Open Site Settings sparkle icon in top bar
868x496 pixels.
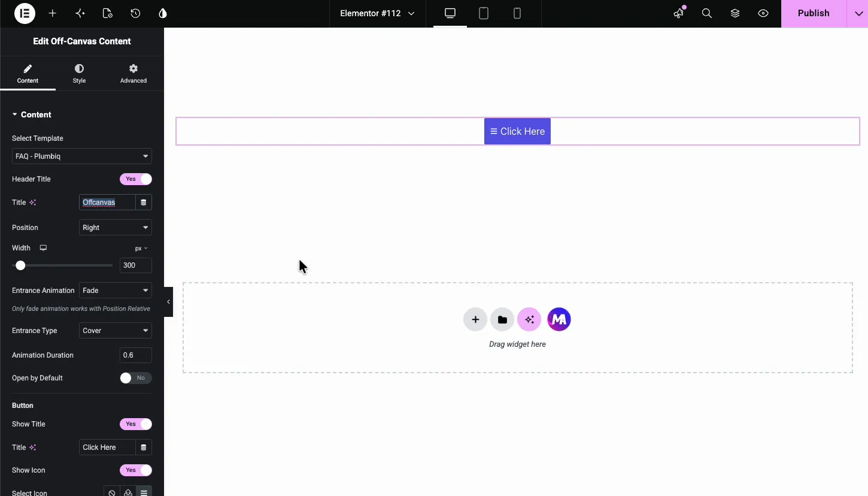pos(80,13)
